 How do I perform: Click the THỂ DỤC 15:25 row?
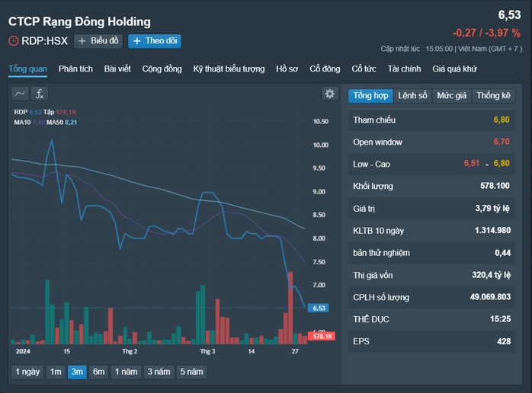point(431,319)
